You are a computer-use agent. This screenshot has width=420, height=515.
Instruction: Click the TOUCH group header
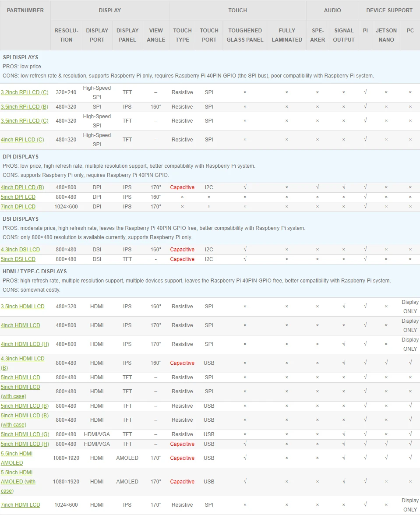click(x=238, y=11)
